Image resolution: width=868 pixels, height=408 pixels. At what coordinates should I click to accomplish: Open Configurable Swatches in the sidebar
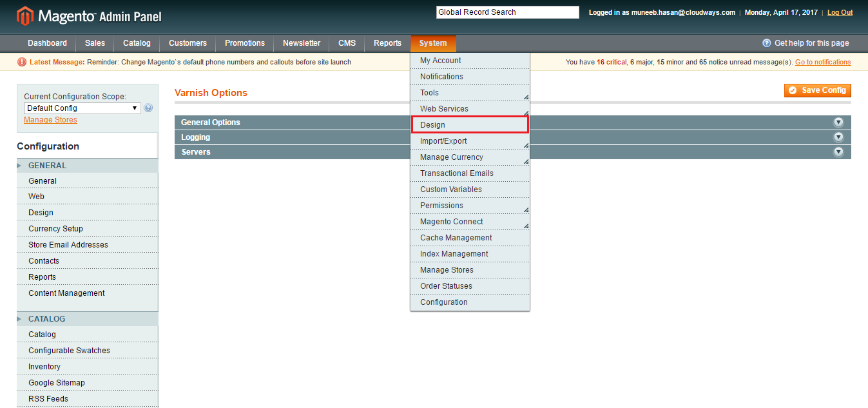(x=87, y=351)
